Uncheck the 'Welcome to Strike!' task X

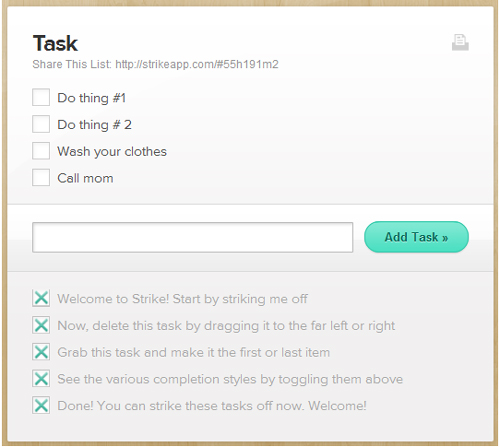point(41,298)
